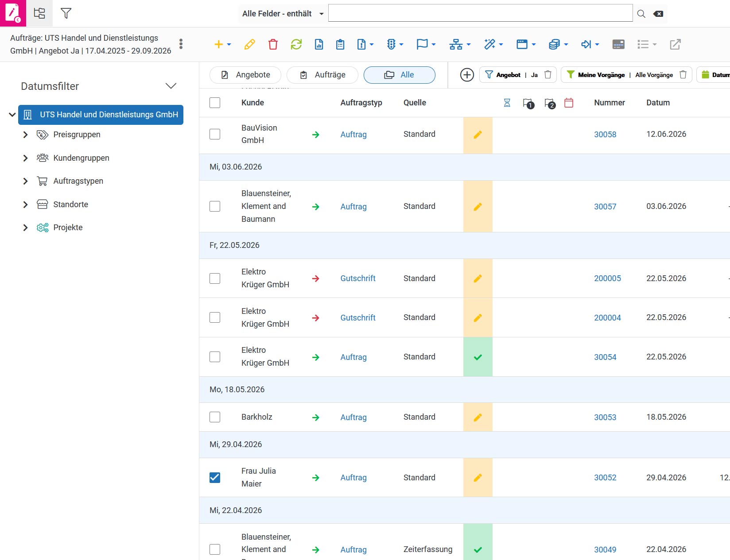Click the red calendar column icon
The image size is (730, 560).
569,103
